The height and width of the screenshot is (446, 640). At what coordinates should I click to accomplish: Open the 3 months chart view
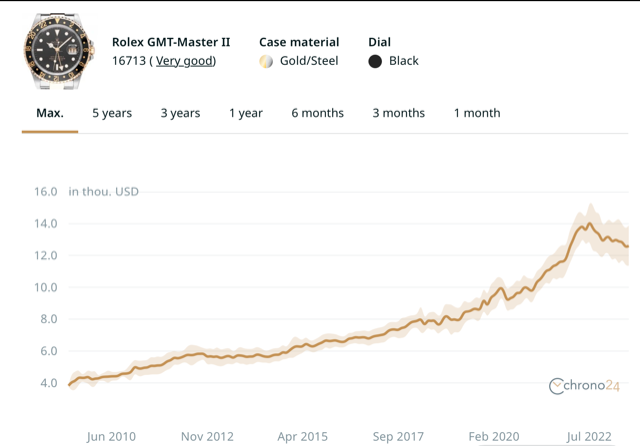(x=398, y=113)
